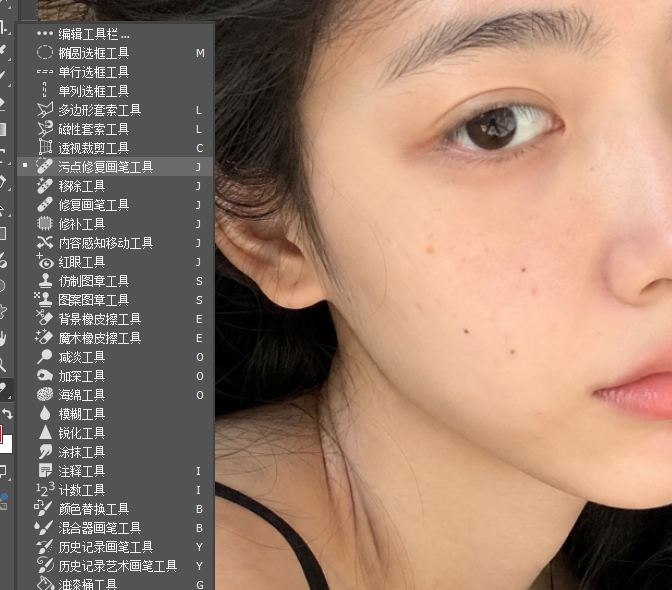672x590 pixels.
Task: Select the 单行选框工具 single row marquee
Action: 115,72
